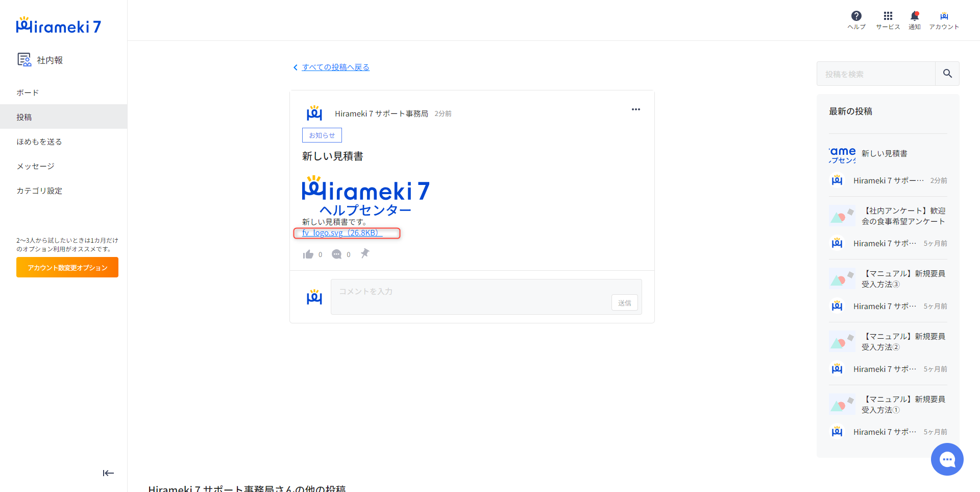Click the post author's avatar icon
Viewport: 980px width, 492px height.
[x=314, y=113]
